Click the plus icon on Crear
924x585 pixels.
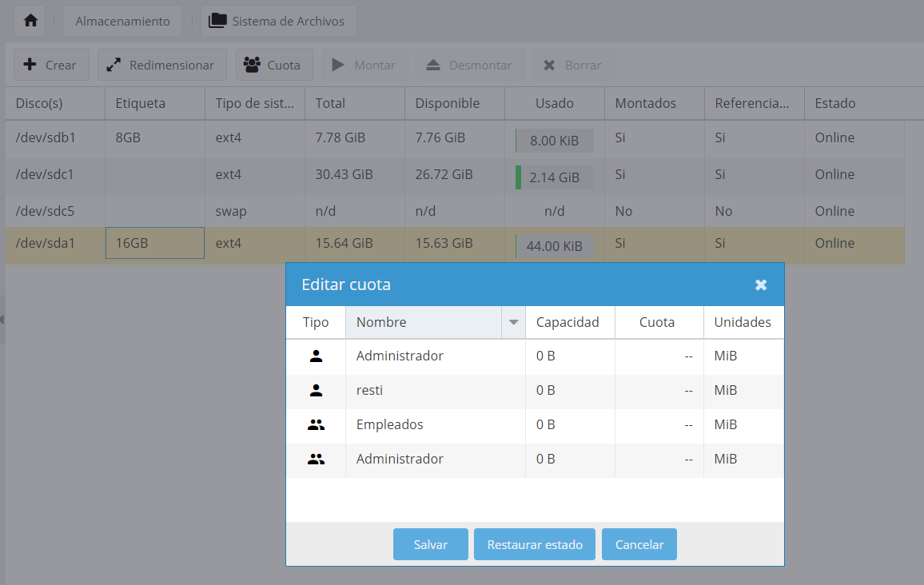[x=30, y=64]
